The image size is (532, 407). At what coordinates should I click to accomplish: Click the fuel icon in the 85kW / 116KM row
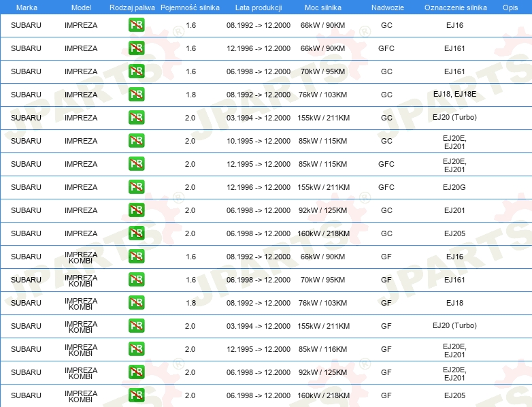click(x=136, y=349)
